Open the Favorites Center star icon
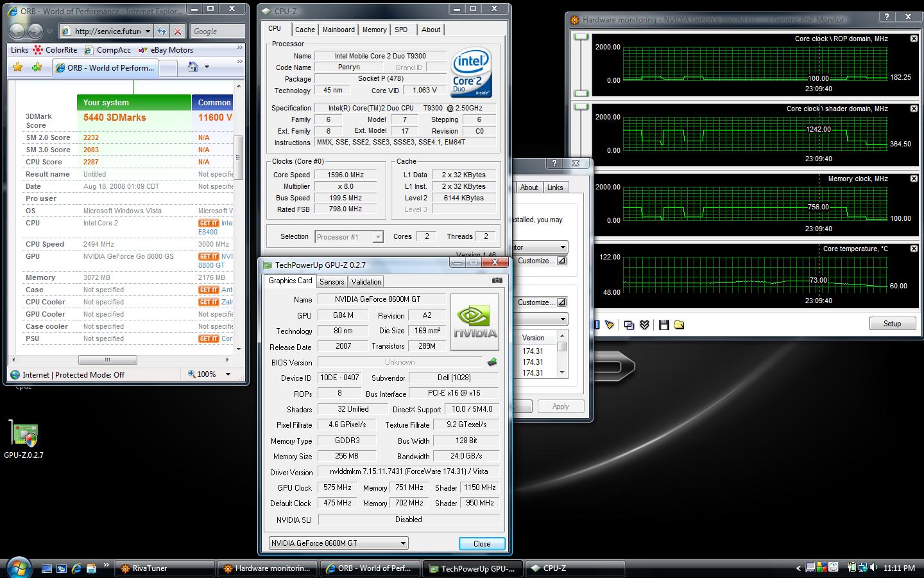Image resolution: width=924 pixels, height=578 pixels. (x=18, y=67)
